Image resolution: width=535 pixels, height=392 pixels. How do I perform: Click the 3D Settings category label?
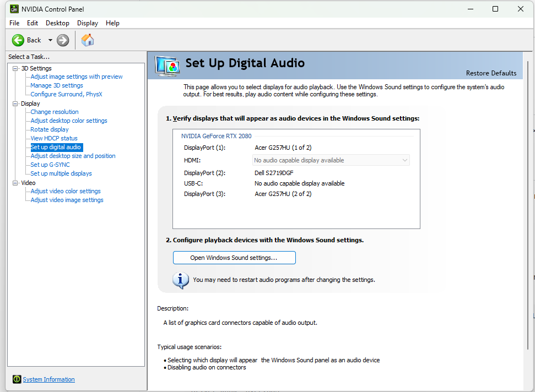[x=36, y=68]
